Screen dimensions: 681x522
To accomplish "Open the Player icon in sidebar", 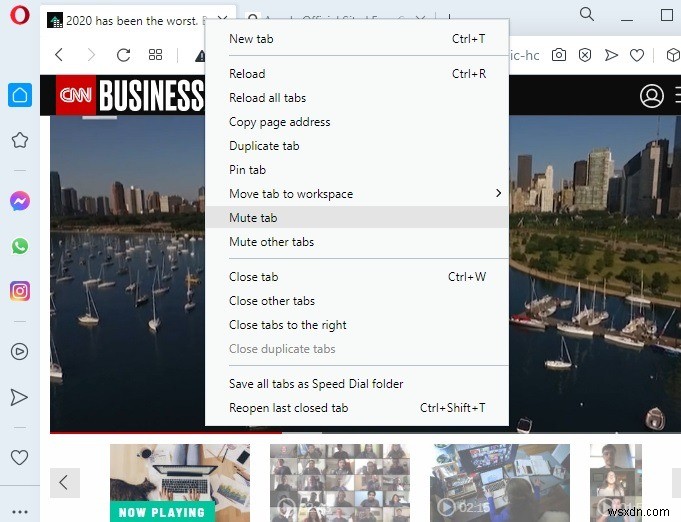I will click(20, 351).
